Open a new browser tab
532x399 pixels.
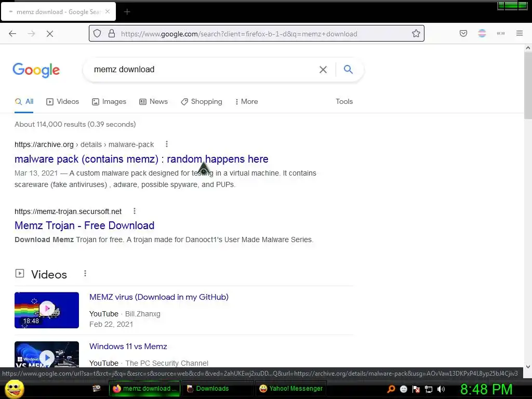pyautogui.click(x=127, y=12)
